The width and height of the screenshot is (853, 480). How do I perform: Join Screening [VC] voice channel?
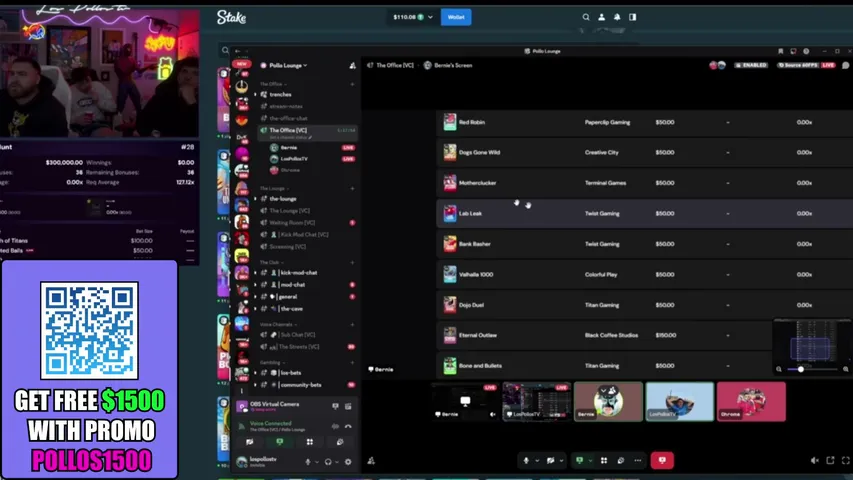click(288, 247)
